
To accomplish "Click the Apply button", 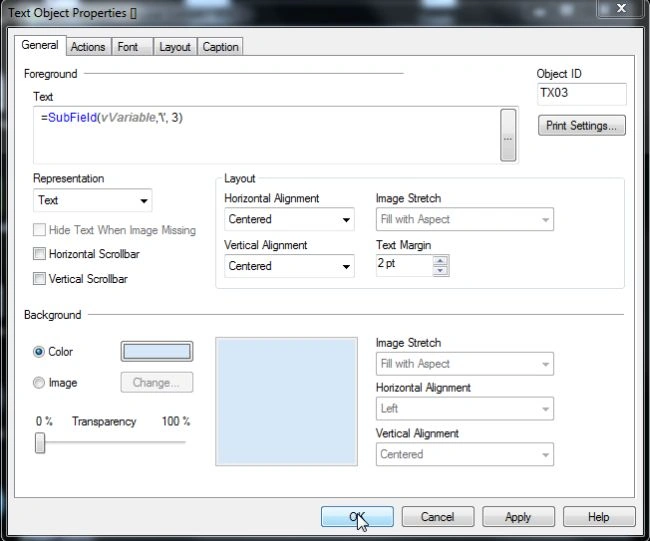I will point(518,517).
